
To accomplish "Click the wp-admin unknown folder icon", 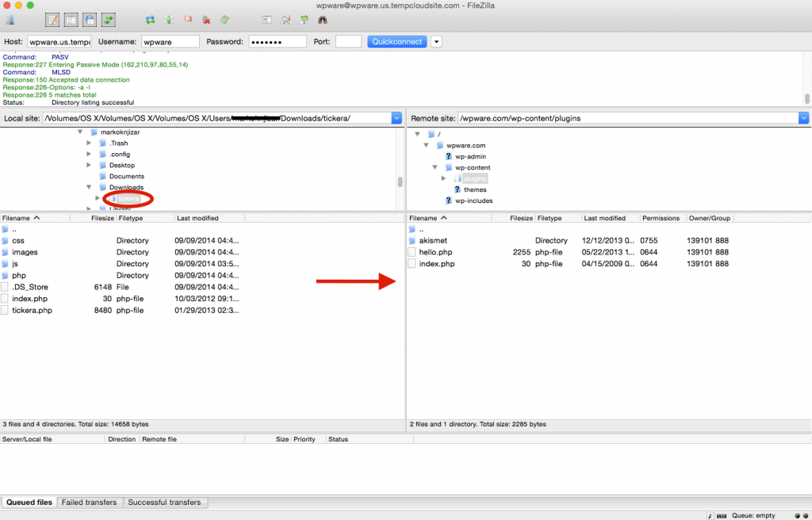I will (x=449, y=156).
